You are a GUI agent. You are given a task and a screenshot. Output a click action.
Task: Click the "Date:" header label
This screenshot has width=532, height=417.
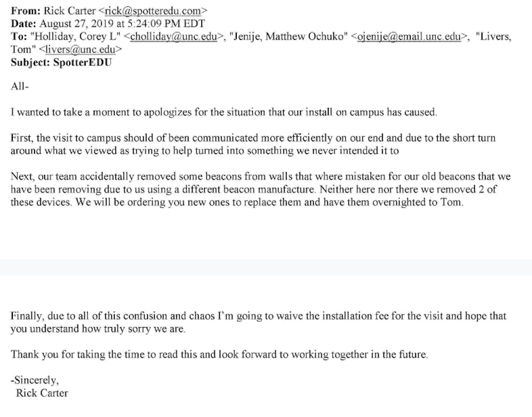pos(23,23)
